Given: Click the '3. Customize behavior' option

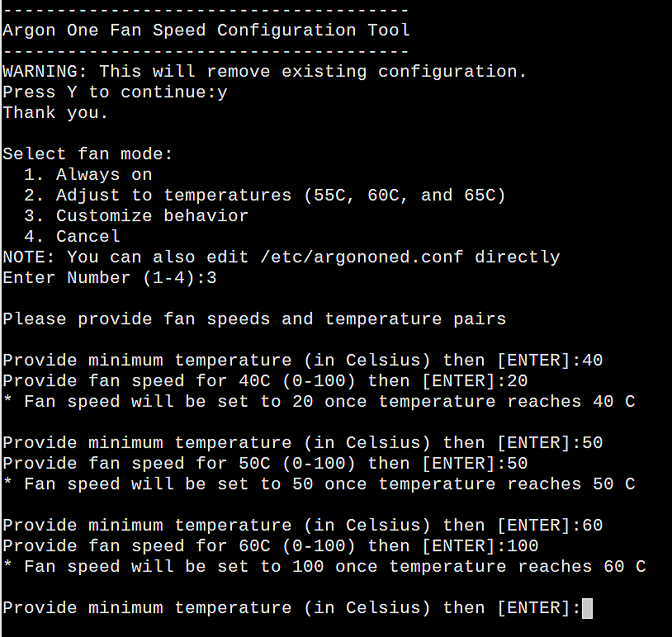Looking at the screenshot, I should coord(136,216).
